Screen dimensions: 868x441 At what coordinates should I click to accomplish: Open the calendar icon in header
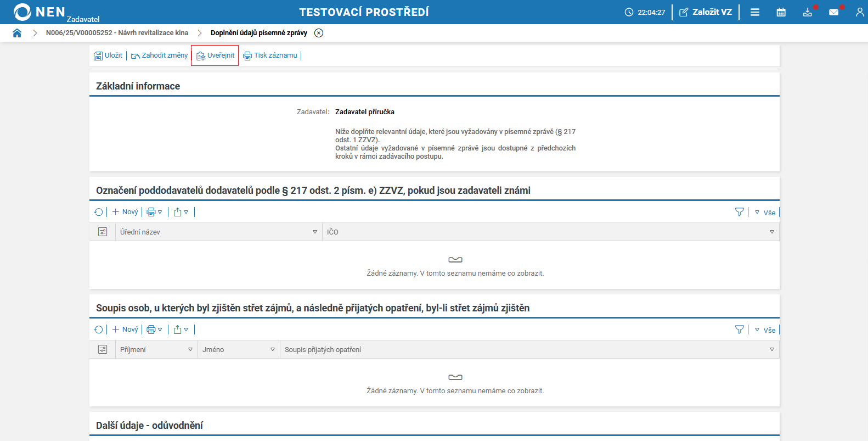click(x=781, y=12)
